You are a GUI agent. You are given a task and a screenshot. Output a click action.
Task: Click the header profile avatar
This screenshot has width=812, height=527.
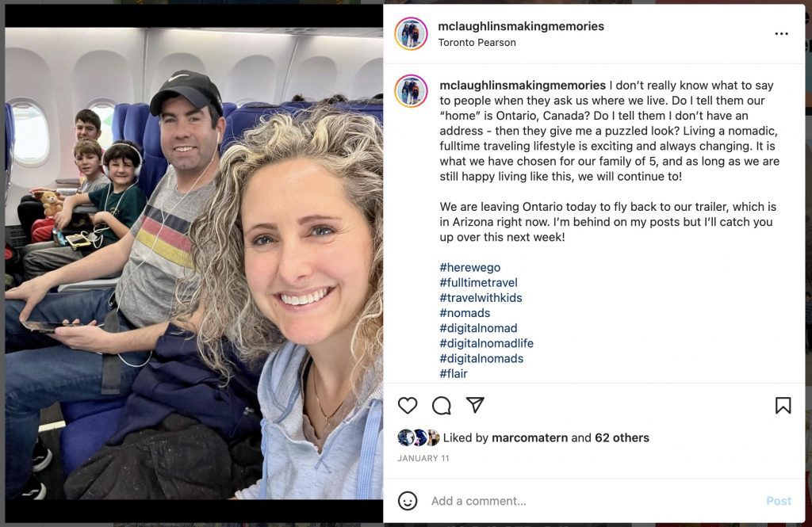coord(412,33)
